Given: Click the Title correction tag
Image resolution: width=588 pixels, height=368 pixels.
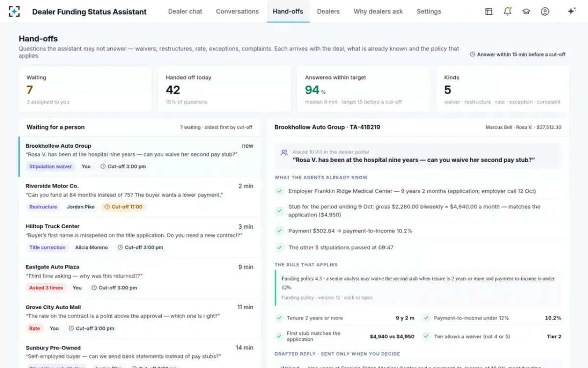Looking at the screenshot, I should [47, 247].
